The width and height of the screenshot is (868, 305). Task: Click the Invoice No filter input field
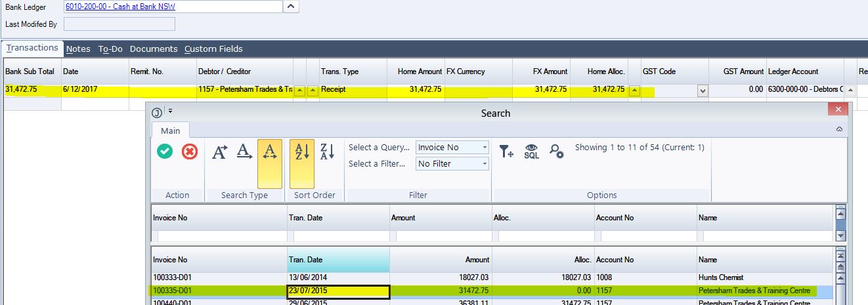[219, 235]
